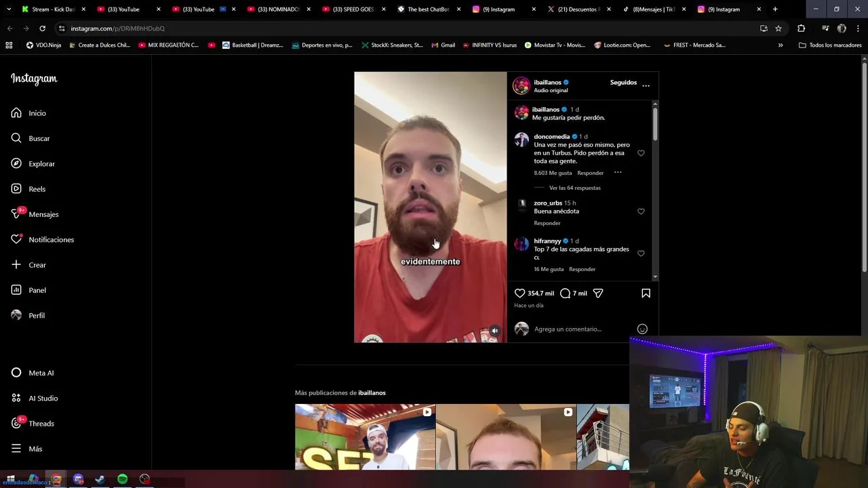Switch to NOMINADOS YouTube tab
Viewport: 868px width, 488px height.
278,9
